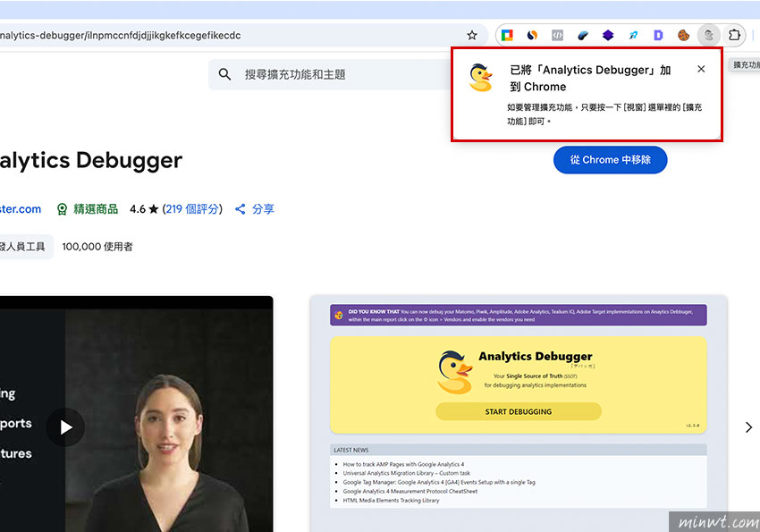Go to the next screenshot with arrow
760x532 pixels.
(748, 426)
